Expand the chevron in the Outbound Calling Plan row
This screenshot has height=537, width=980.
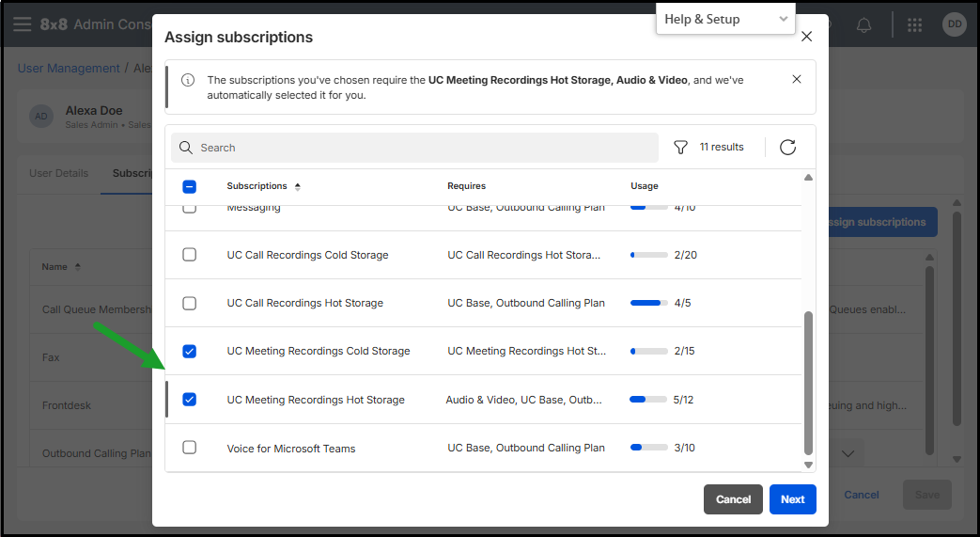[848, 453]
